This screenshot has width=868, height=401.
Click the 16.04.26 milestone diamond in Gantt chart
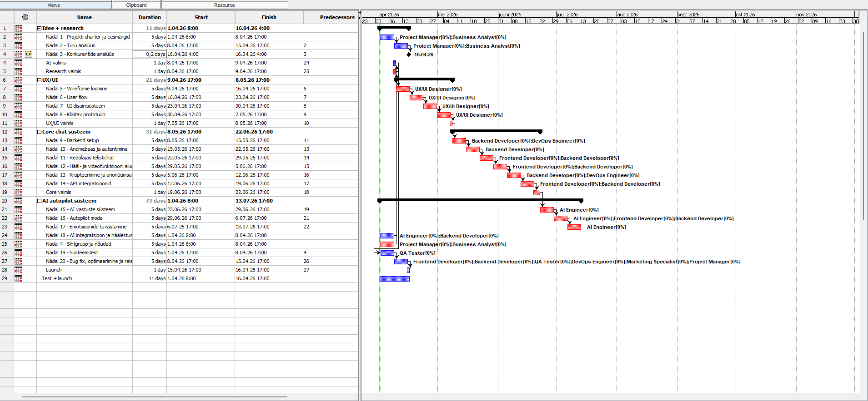[409, 54]
